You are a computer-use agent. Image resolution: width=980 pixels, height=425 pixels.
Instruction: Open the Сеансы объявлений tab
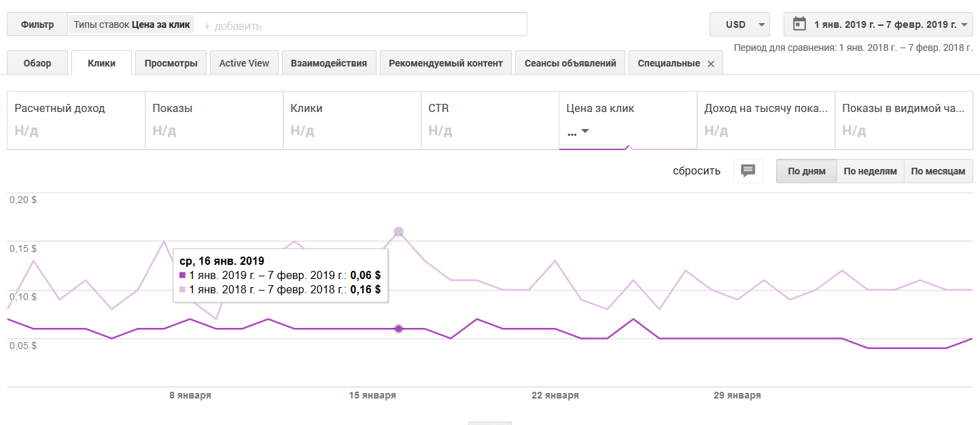(x=570, y=63)
